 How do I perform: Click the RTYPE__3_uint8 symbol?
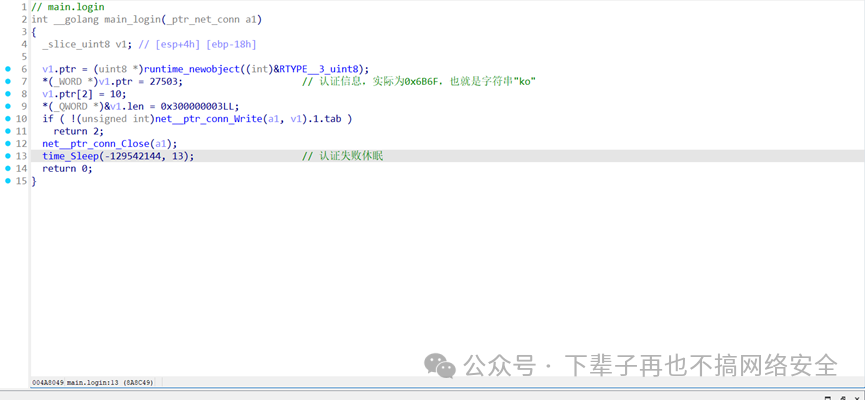(319, 70)
